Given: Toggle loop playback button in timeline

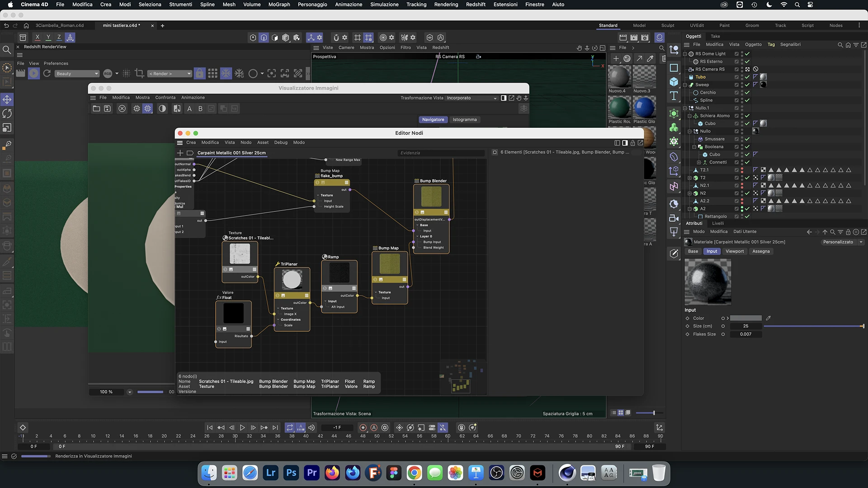Looking at the screenshot, I should 290,427.
